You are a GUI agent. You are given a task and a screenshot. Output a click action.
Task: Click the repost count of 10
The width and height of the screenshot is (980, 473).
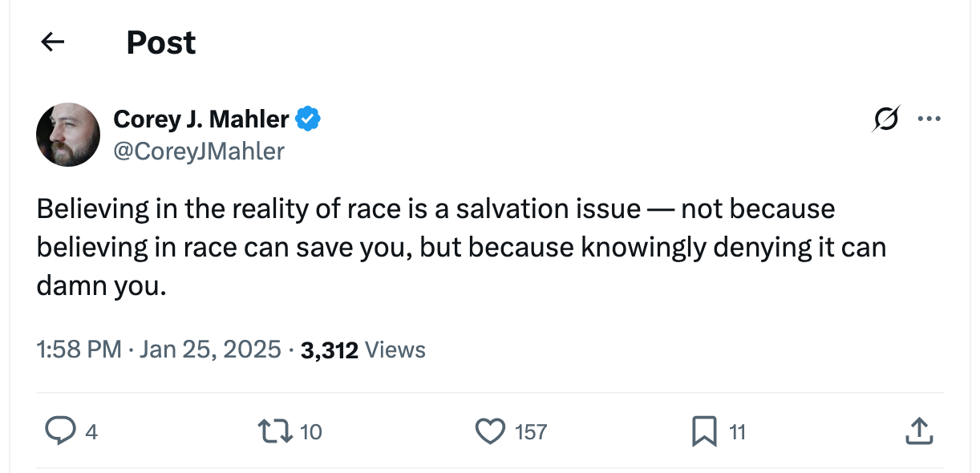pyautogui.click(x=310, y=433)
